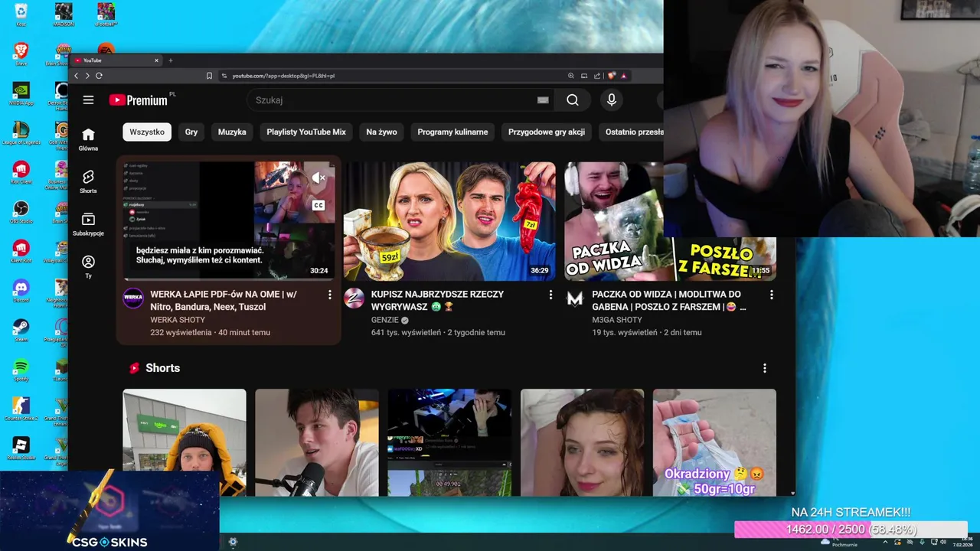Viewport: 980px width, 551px height.
Task: Go to GENZIE channel name
Action: coord(385,320)
